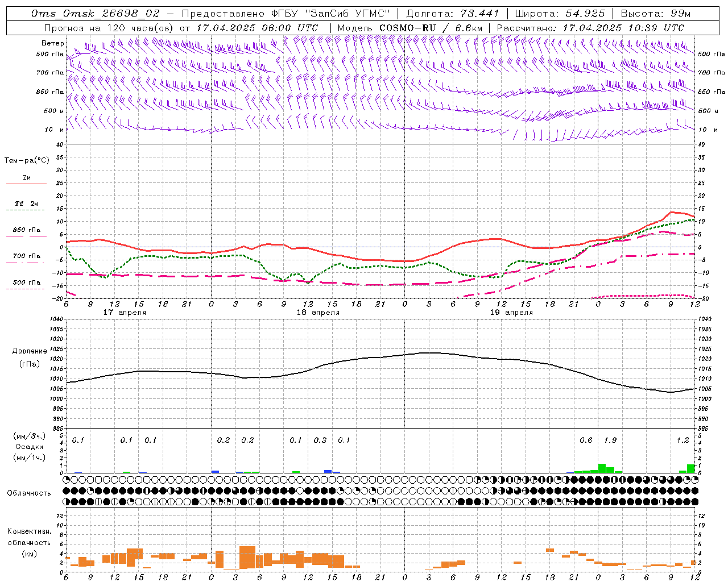
Task: Click the model name COSMO-RU / 6.6км
Action: click(431, 28)
